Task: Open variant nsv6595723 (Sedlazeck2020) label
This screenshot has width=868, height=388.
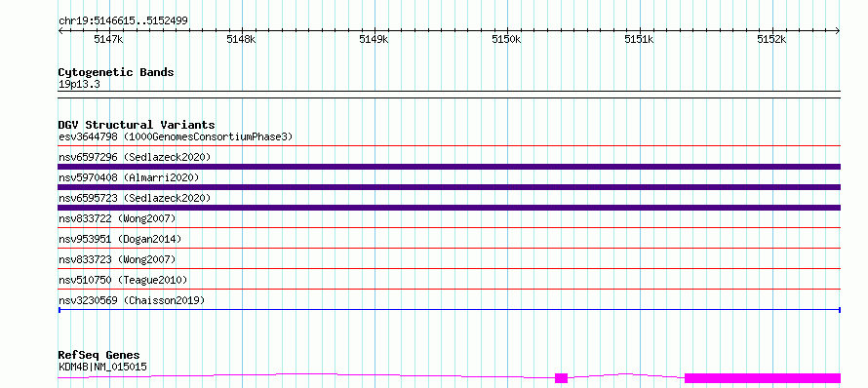Action: pyautogui.click(x=135, y=198)
